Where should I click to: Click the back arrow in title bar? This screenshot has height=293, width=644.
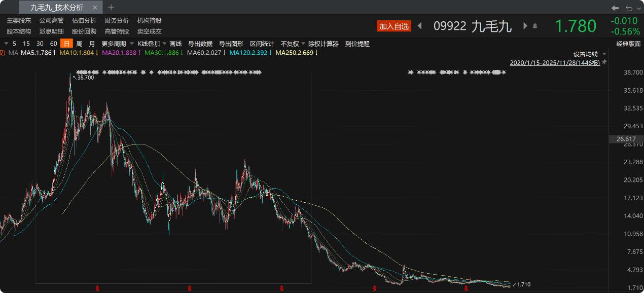click(615, 8)
